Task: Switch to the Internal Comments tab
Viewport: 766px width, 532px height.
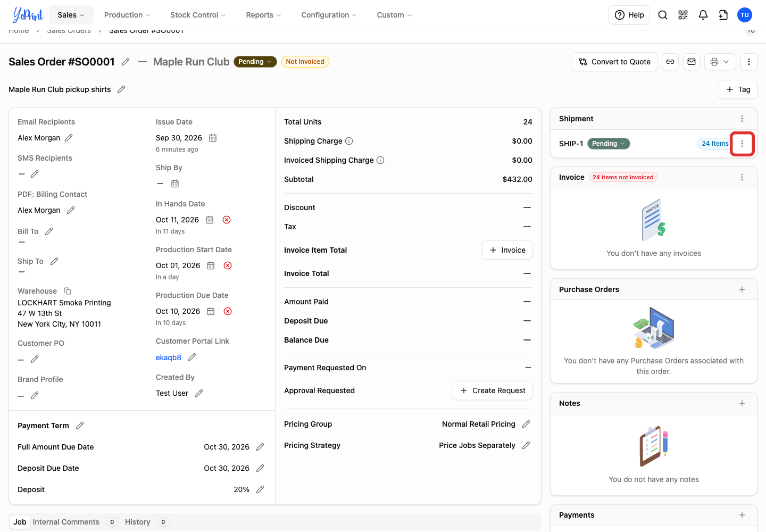Action: pos(66,522)
